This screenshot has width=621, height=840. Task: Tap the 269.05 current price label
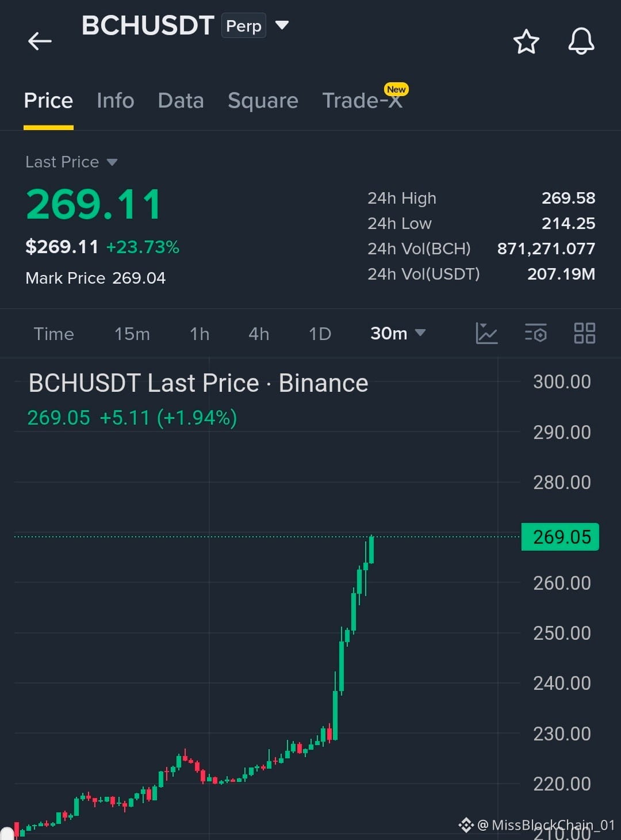(560, 537)
